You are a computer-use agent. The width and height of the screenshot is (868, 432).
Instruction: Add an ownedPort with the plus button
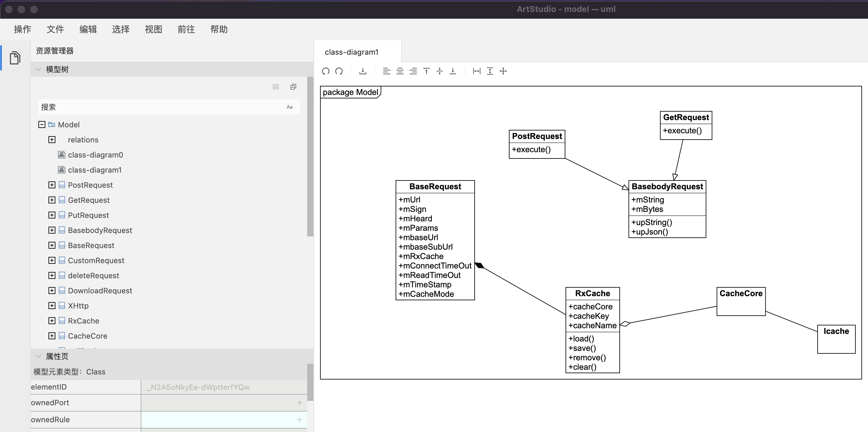coord(299,403)
